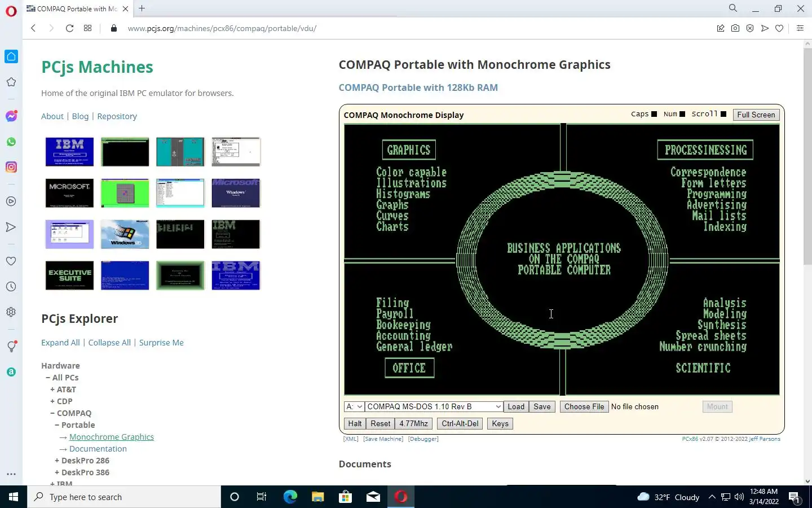This screenshot has height=508, width=812.
Task: Click the Save diskette button
Action: [x=542, y=406]
